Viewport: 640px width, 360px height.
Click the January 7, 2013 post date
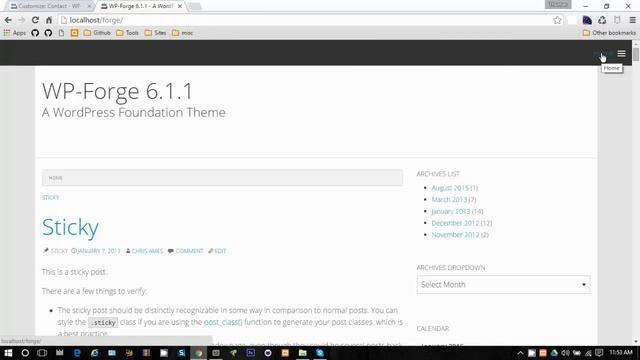pyautogui.click(x=99, y=251)
